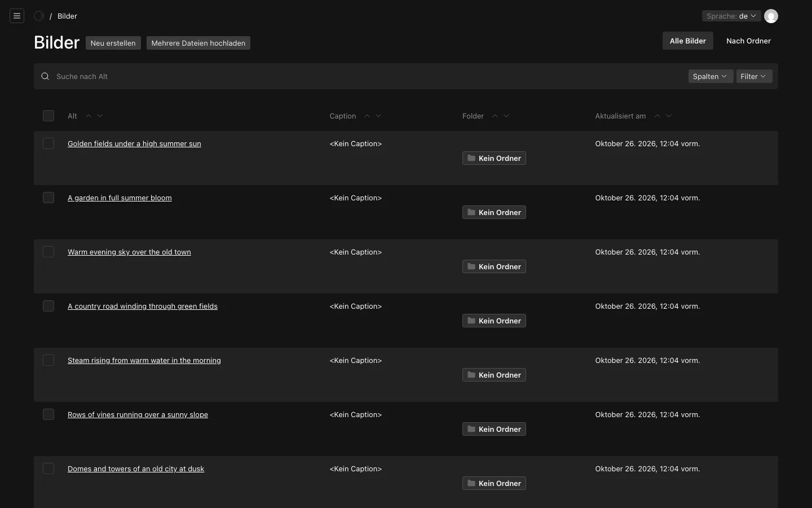Tick checkbox for Warm evening sky row

tap(48, 252)
